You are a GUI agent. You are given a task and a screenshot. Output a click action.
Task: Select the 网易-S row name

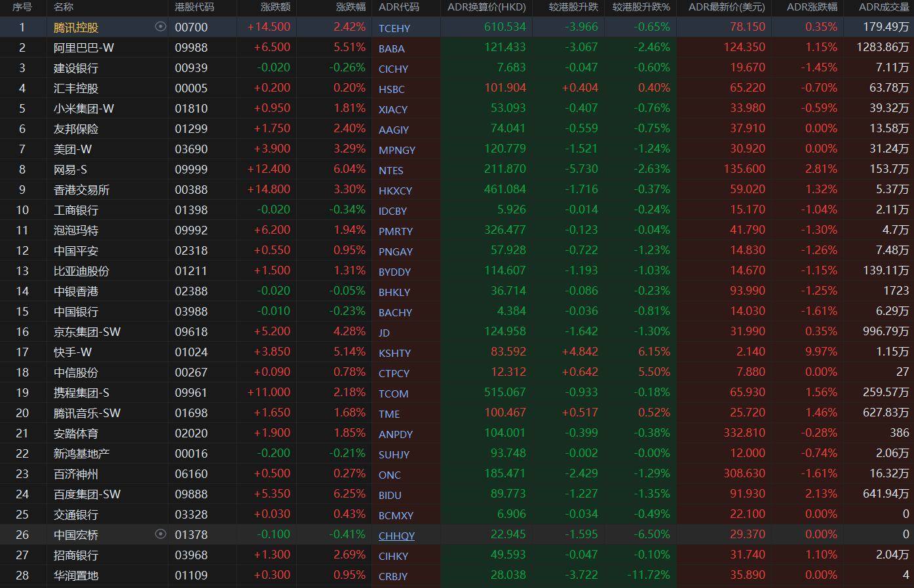[71, 170]
